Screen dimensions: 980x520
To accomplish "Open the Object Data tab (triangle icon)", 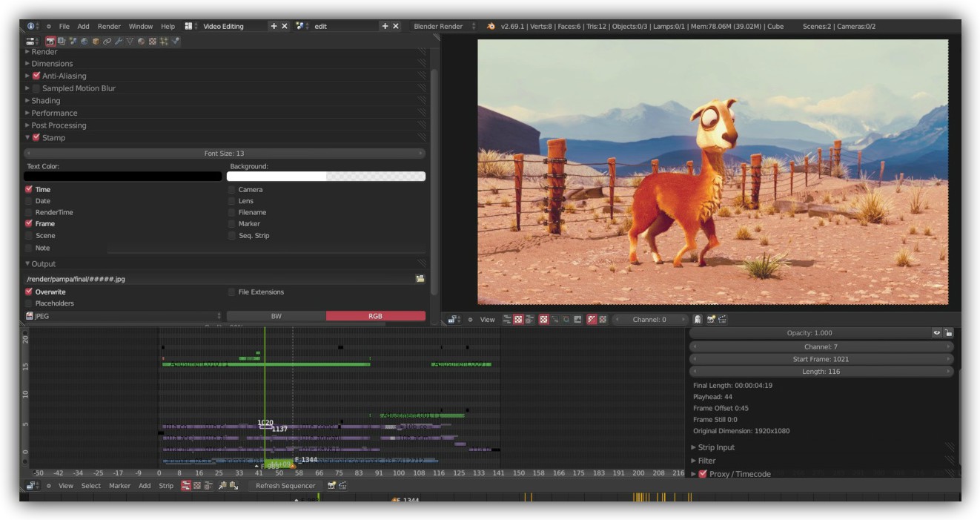I will click(x=130, y=41).
